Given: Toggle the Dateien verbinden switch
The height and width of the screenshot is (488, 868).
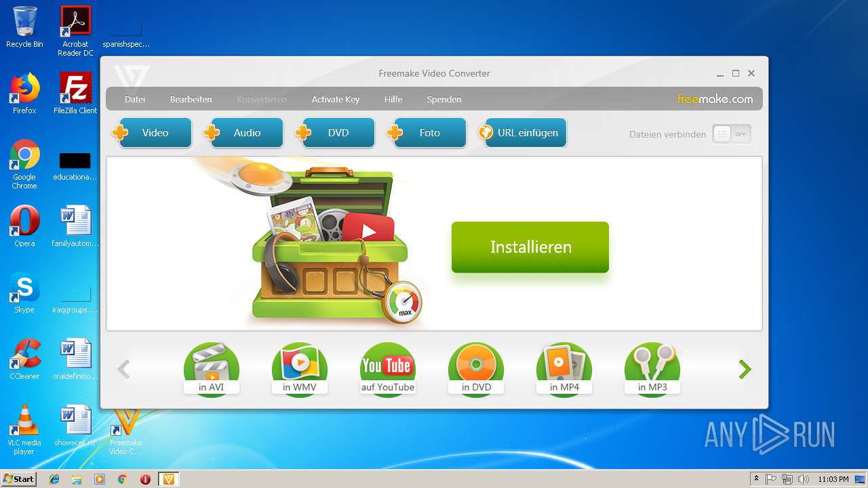Looking at the screenshot, I should (x=732, y=134).
